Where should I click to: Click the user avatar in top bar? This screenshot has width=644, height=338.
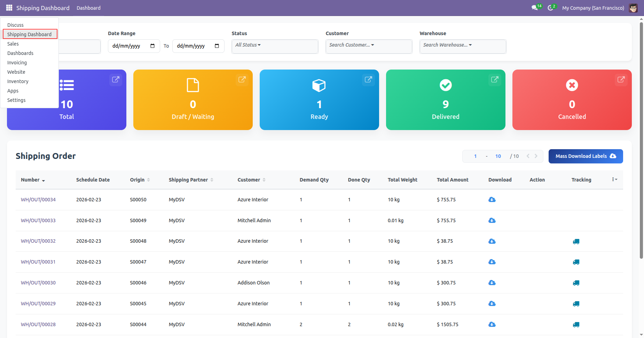tap(633, 8)
